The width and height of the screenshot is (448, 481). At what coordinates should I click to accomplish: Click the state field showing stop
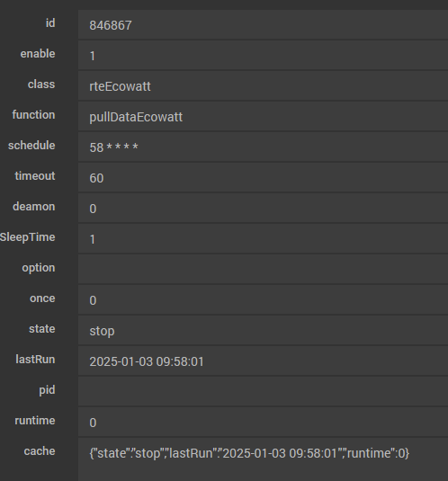[x=263, y=330]
